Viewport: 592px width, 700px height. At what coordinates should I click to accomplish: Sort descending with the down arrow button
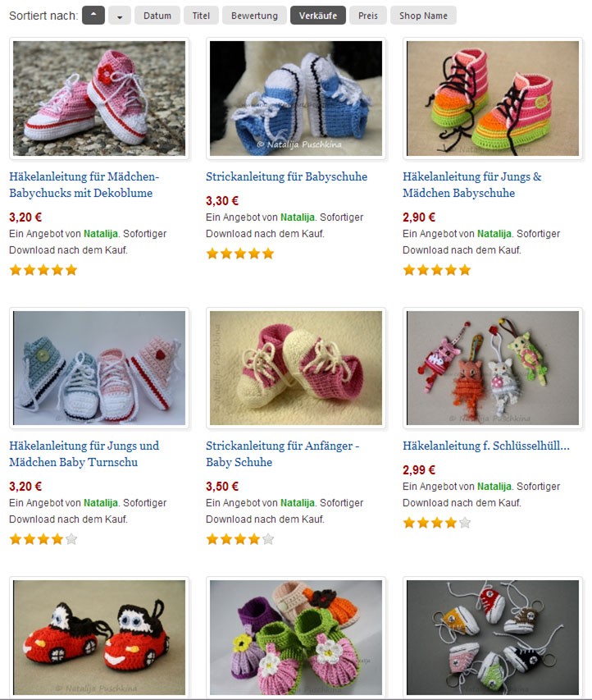point(120,15)
